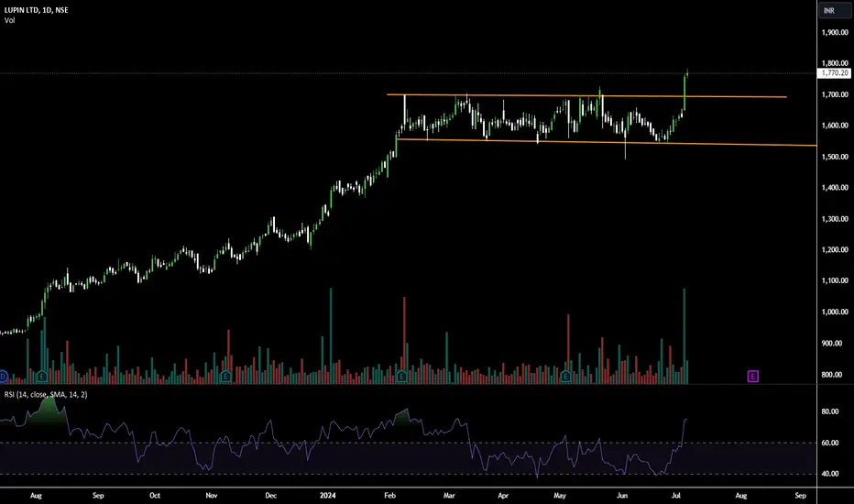Image resolution: width=854 pixels, height=504 pixels.
Task: Click the Dec label on time axis
Action: coord(270,495)
